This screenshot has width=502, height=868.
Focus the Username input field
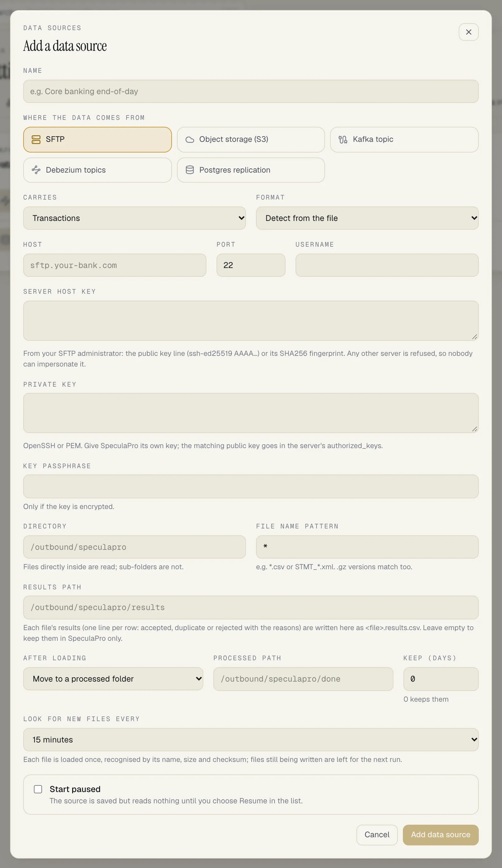387,265
